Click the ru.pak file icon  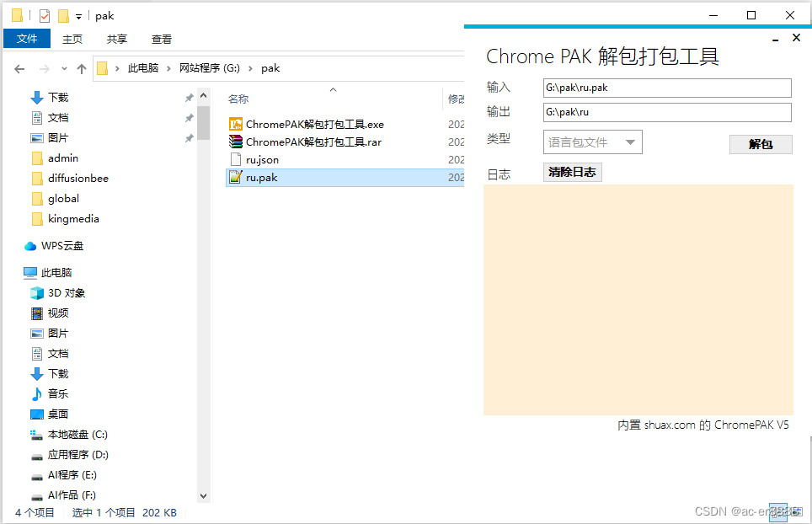(x=236, y=177)
